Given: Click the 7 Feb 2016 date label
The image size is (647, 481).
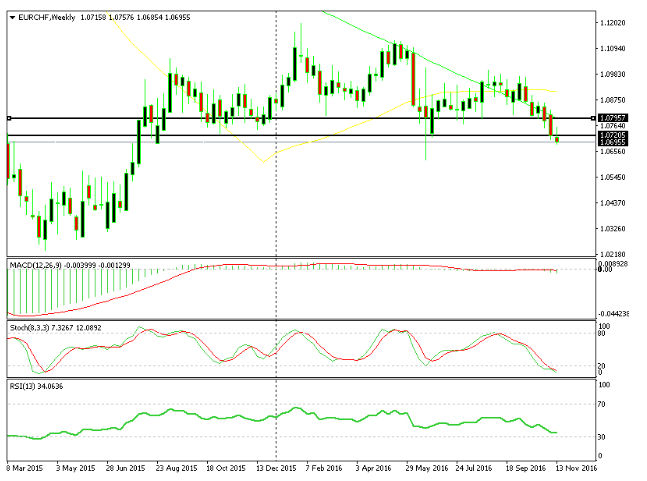Looking at the screenshot, I should pos(324,468).
